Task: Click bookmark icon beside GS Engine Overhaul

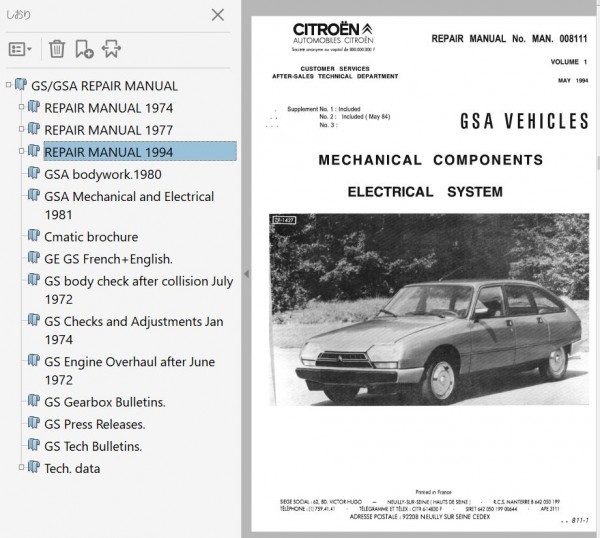Action: pyautogui.click(x=34, y=360)
